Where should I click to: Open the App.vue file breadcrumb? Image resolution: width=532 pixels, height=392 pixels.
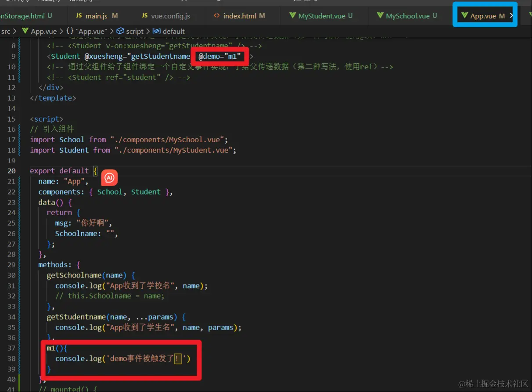coord(43,31)
